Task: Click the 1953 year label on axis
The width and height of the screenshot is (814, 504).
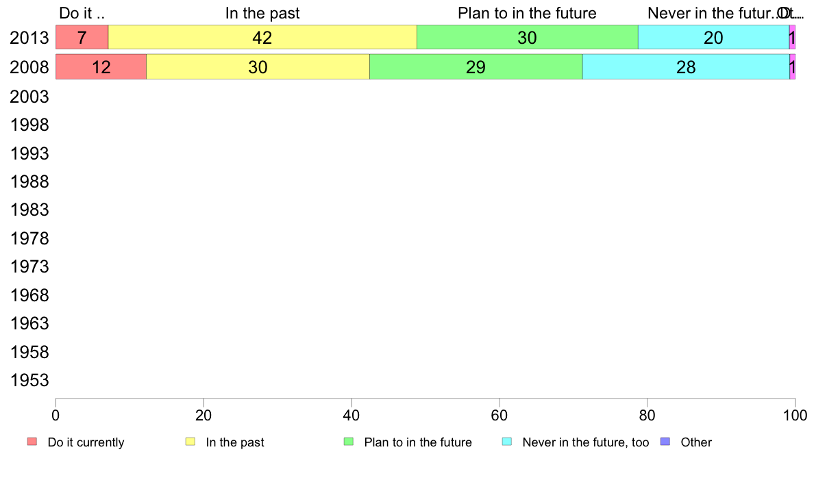Action: [29, 380]
